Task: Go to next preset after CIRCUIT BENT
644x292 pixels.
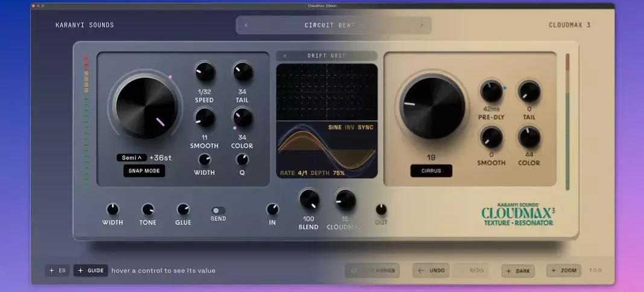Action: point(421,25)
